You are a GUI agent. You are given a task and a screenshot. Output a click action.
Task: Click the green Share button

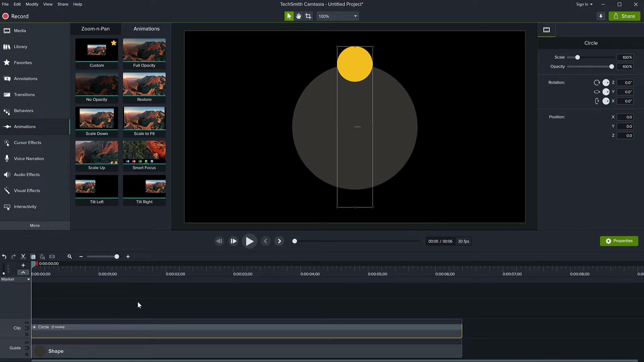coord(624,16)
